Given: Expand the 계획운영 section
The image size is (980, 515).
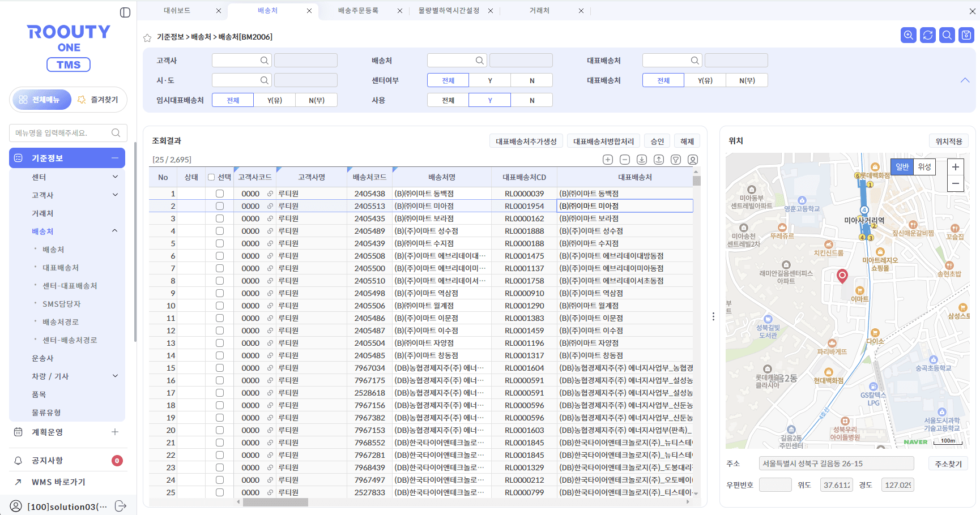Looking at the screenshot, I should (x=115, y=432).
